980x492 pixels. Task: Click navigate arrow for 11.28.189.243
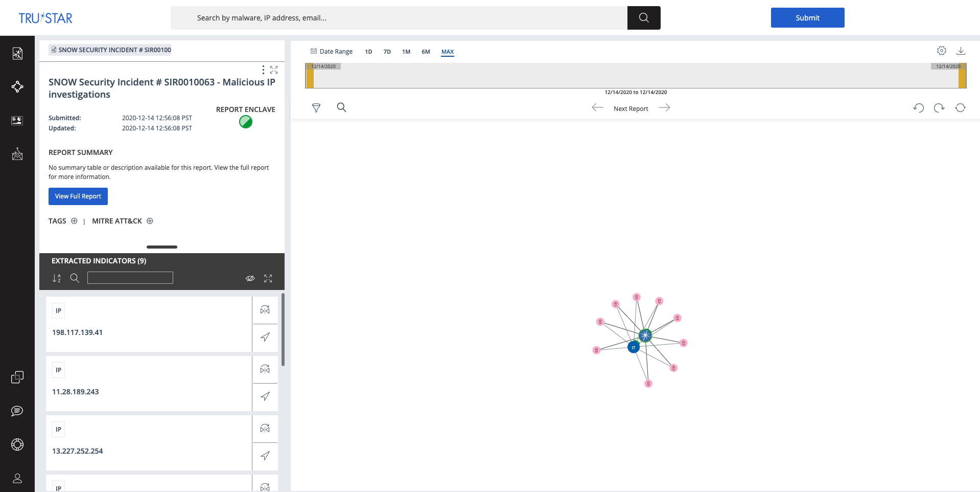265,396
